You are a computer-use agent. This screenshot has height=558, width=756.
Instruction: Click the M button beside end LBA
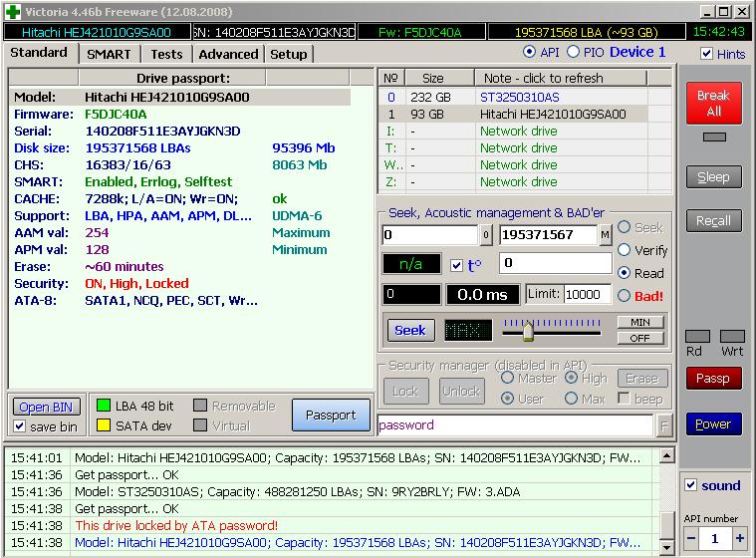point(605,235)
